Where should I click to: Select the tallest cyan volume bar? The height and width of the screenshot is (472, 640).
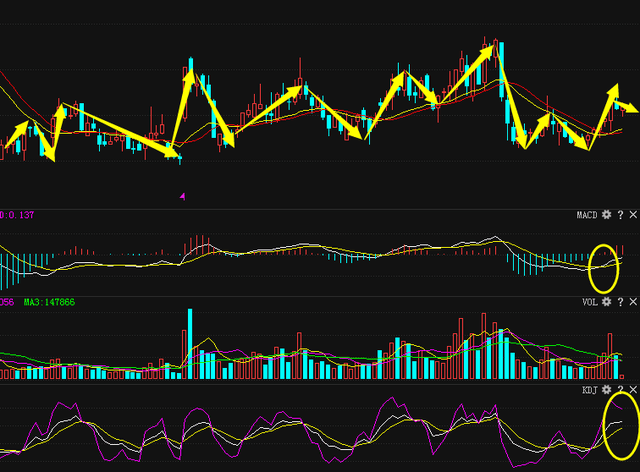[188, 343]
